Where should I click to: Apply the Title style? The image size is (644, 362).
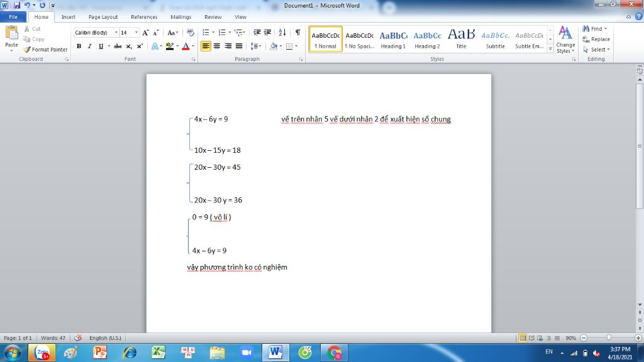click(461, 40)
